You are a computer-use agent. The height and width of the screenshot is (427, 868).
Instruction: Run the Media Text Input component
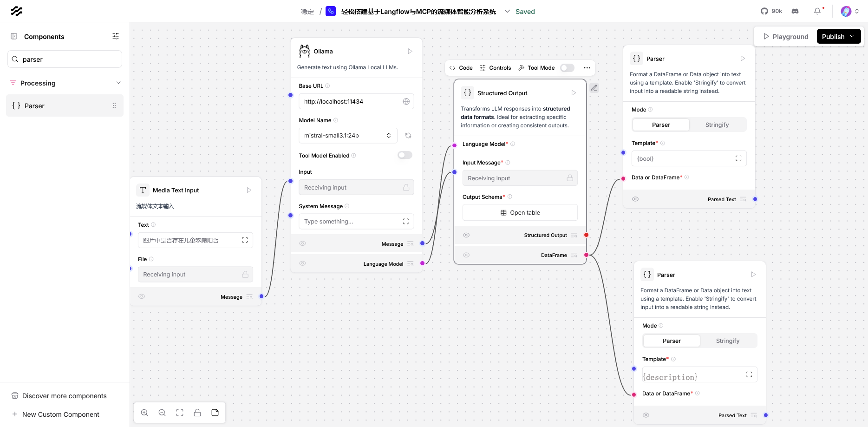(249, 190)
